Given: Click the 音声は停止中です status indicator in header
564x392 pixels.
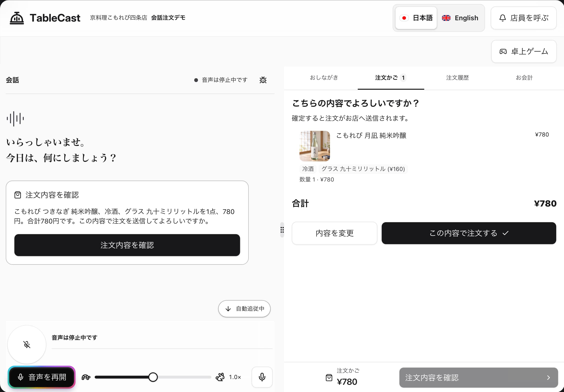Looking at the screenshot, I should coord(221,80).
